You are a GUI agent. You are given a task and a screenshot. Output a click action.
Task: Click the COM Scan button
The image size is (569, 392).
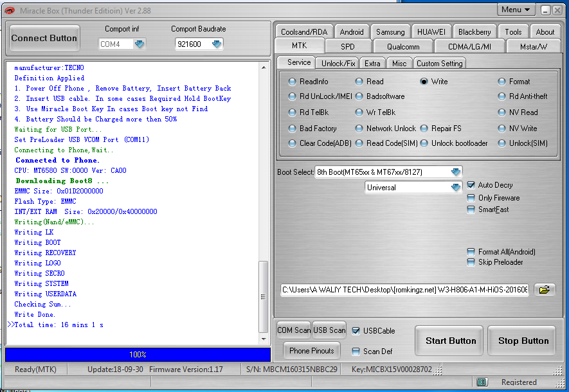(294, 330)
